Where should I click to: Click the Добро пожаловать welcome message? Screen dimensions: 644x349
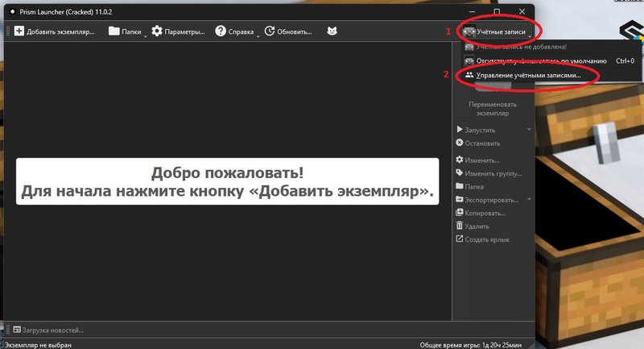coord(228,181)
